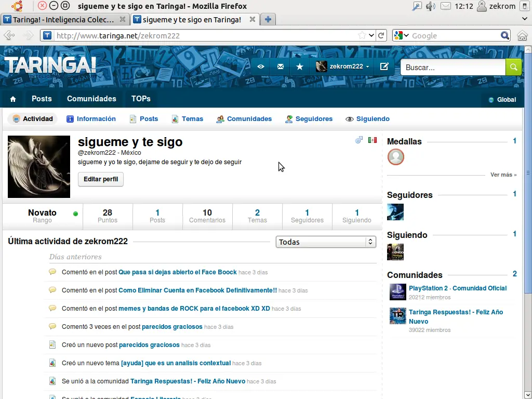Reload the page with the refresh icon
Image resolution: width=532 pixels, height=399 pixels.
(x=381, y=36)
